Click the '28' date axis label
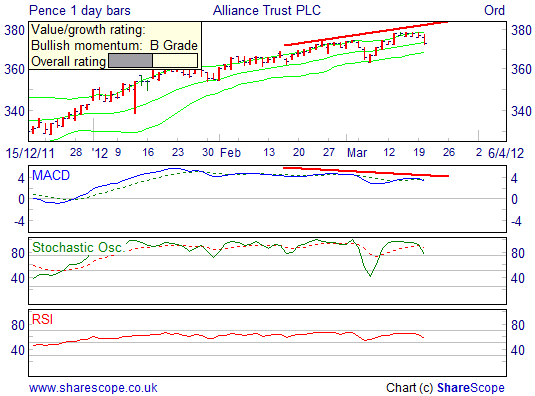535x396 pixels. 76,152
